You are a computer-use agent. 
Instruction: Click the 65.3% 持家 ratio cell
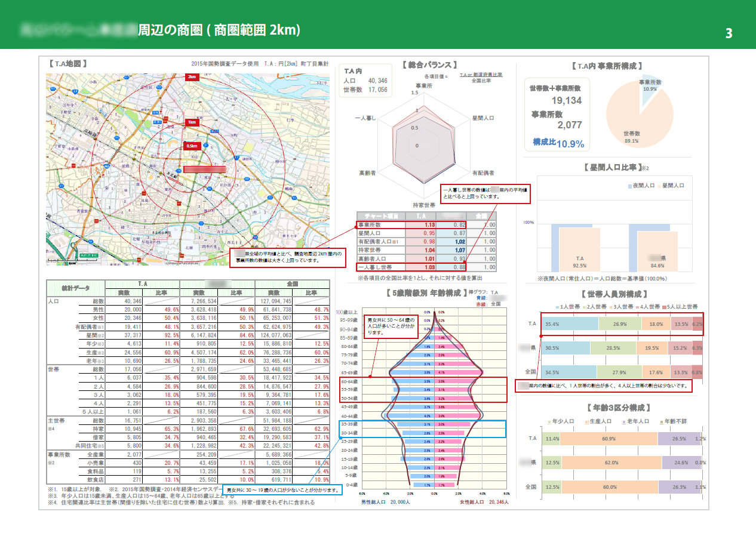pyautogui.click(x=161, y=429)
